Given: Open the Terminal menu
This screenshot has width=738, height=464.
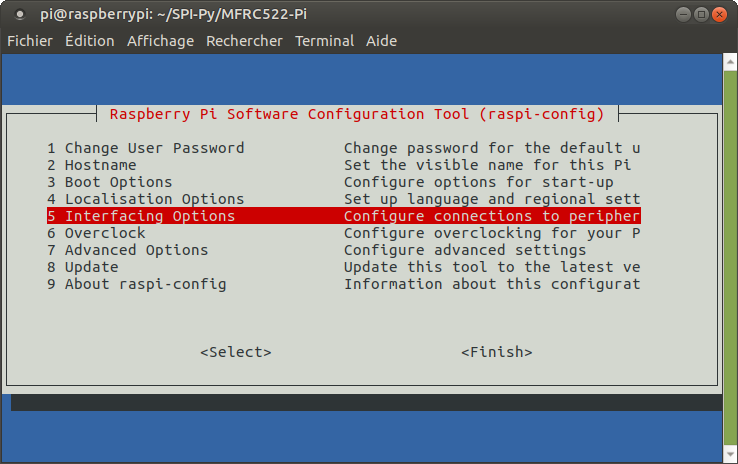Looking at the screenshot, I should [x=324, y=41].
